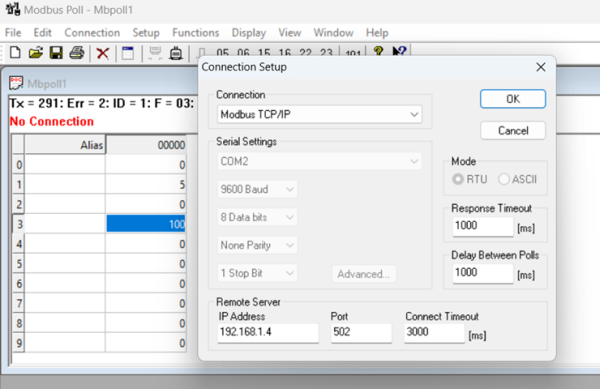
Task: Open the File menu
Action: [13, 33]
